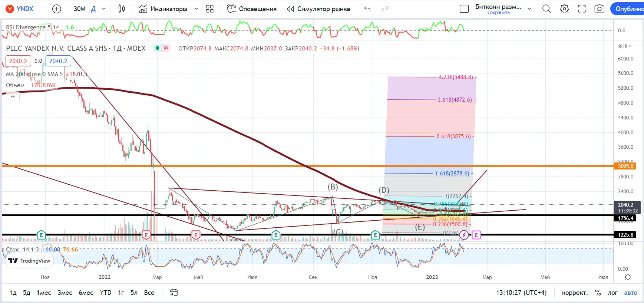Open the go-to-date calendar icon

[174, 293]
